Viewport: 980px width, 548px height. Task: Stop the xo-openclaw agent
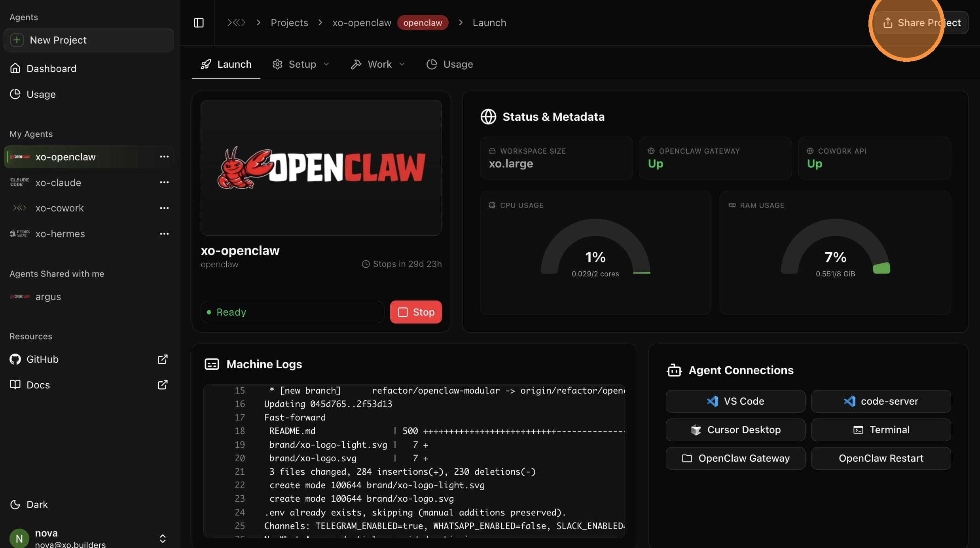point(416,312)
